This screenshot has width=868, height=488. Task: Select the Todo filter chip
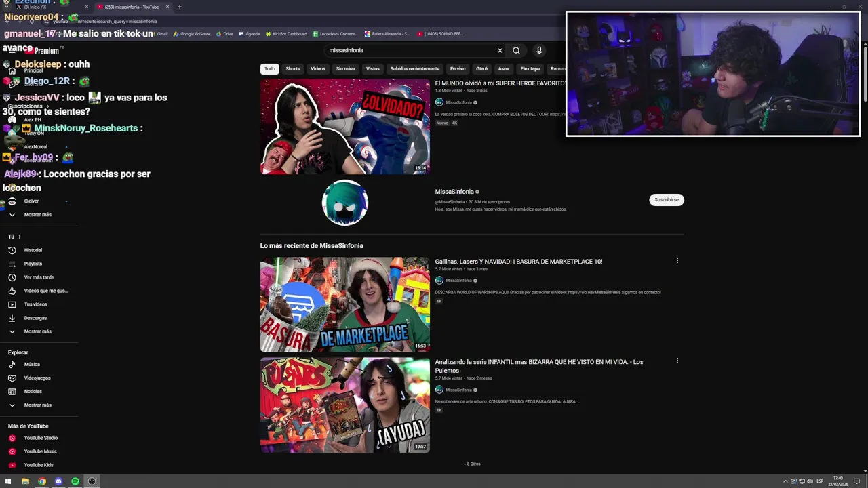(270, 68)
